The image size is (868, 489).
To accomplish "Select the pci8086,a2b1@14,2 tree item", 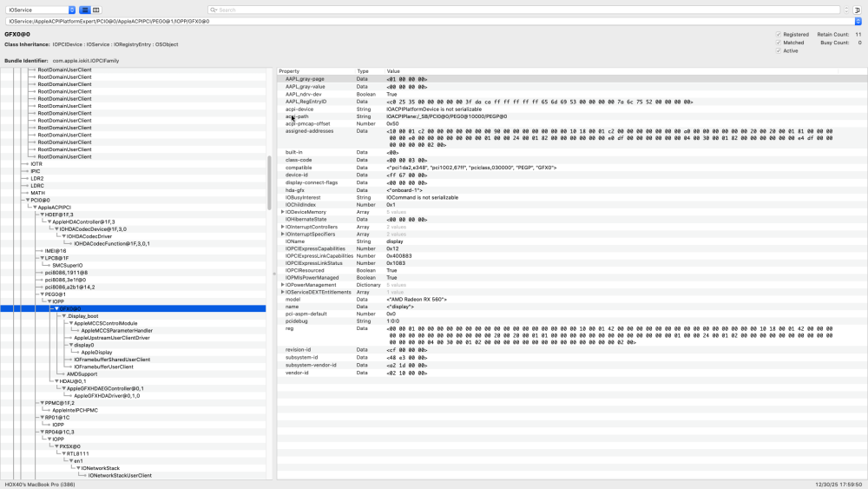I will tap(69, 287).
